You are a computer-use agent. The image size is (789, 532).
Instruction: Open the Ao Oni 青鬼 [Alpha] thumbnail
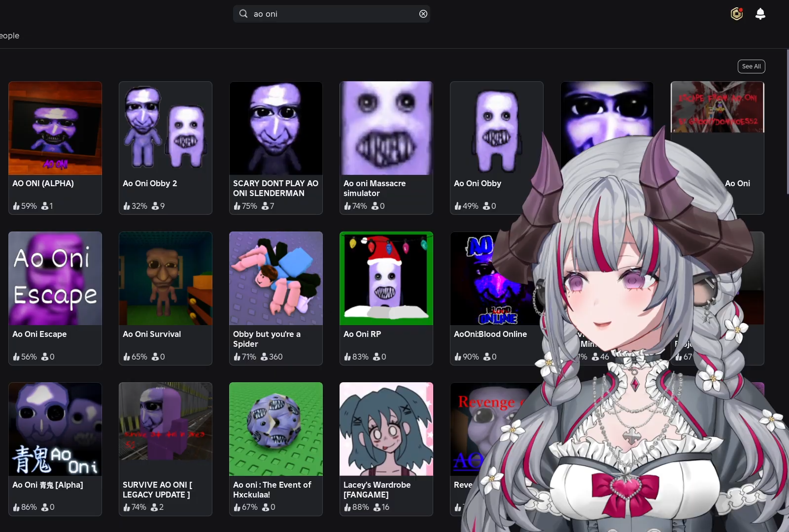pos(55,429)
